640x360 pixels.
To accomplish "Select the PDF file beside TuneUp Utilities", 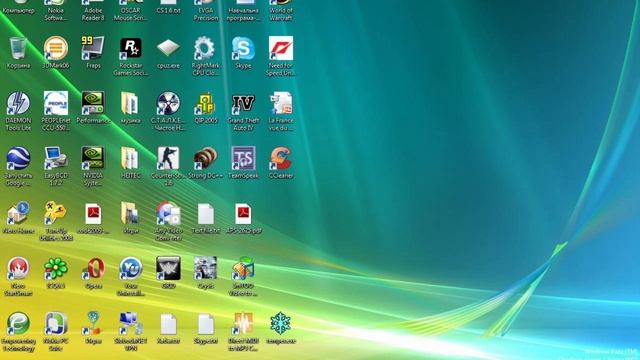I will 93,213.
